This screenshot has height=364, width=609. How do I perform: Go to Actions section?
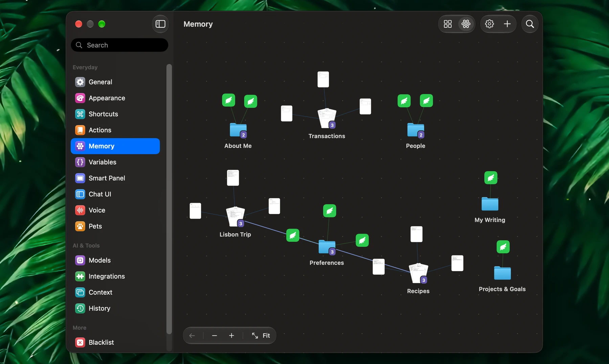115,130
